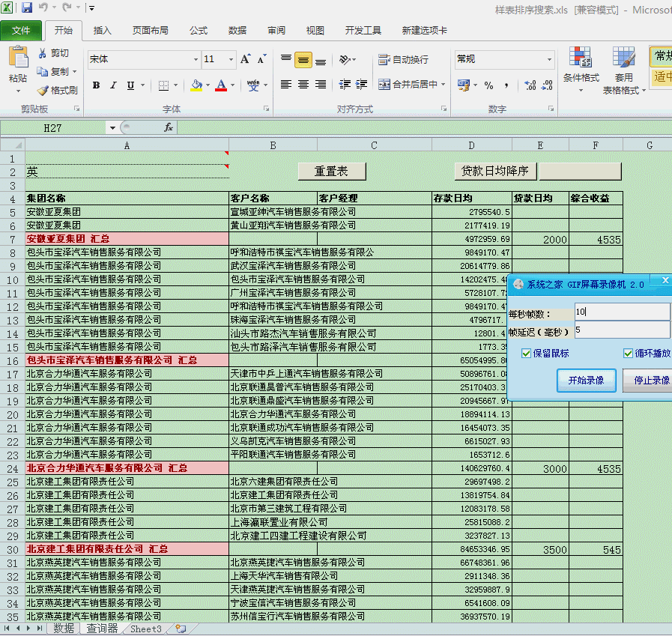Click the 重置表 button
The height and width of the screenshot is (636, 672).
[x=332, y=172]
